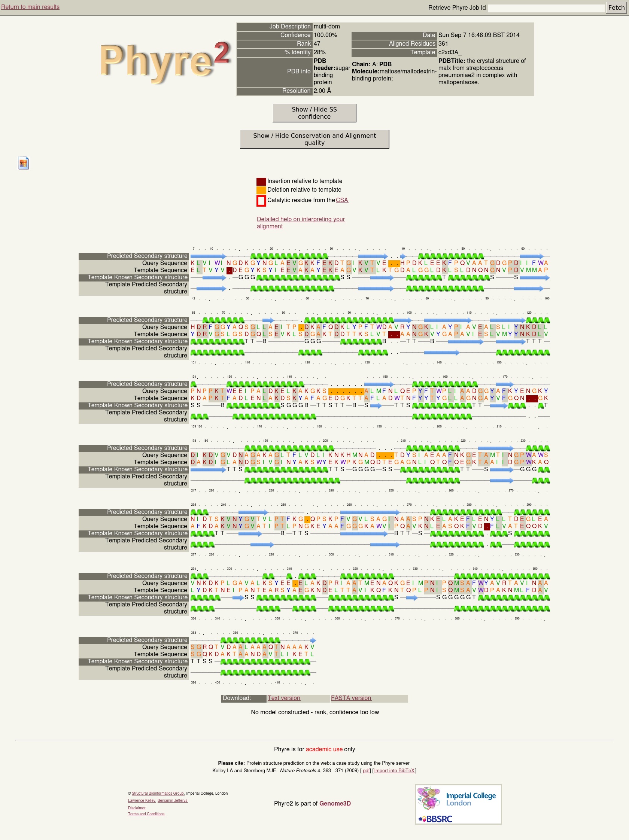Click the Phyre2 logo
629x840 pixels.
click(x=165, y=61)
